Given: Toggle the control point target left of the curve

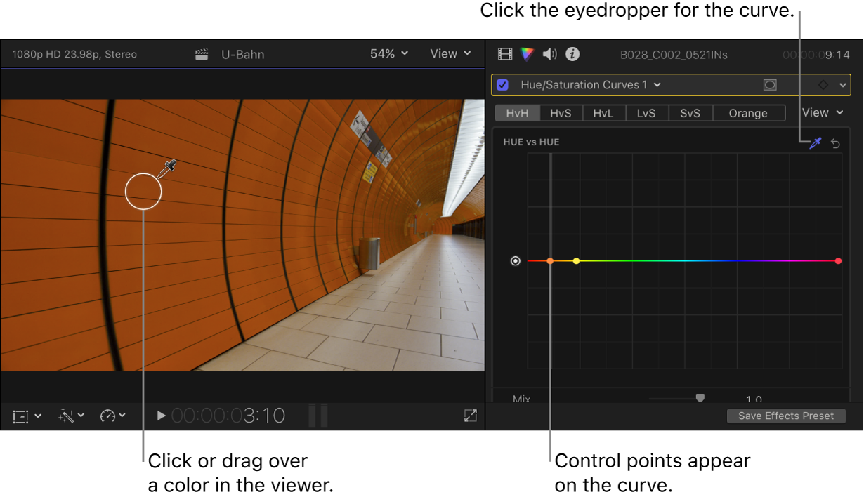Looking at the screenshot, I should pos(516,260).
